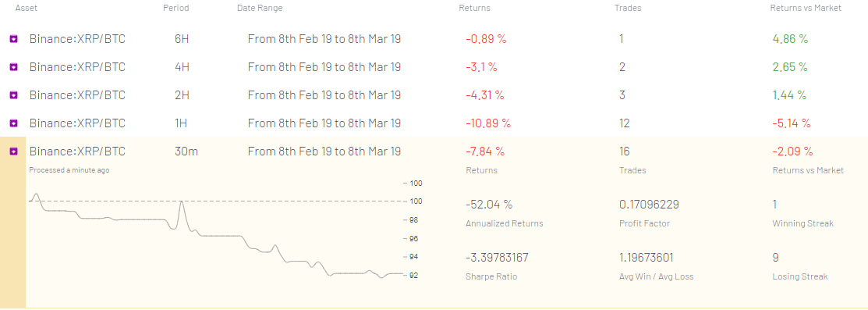Click the Date Range column header
This screenshot has width=868, height=310.
coord(260,9)
